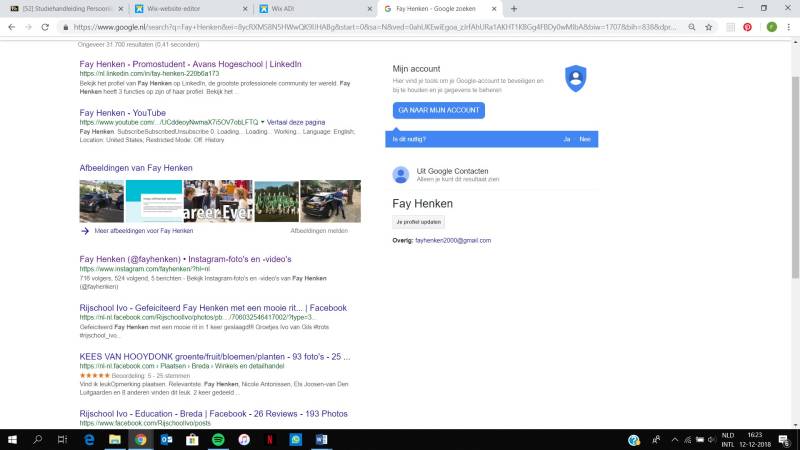Click Ja in the feedback bar
The width and height of the screenshot is (800, 450).
click(x=566, y=139)
